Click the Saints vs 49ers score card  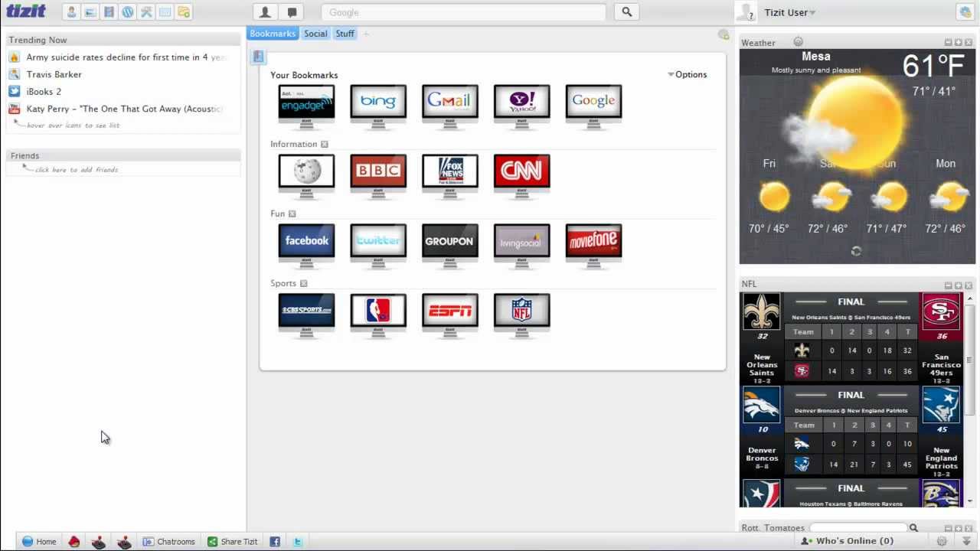[851, 339]
